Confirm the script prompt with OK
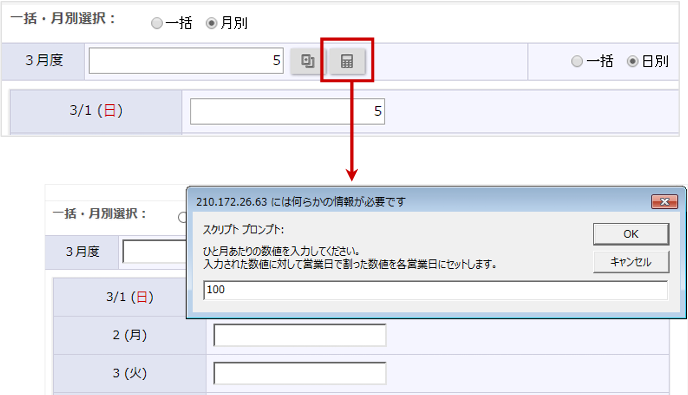Image resolution: width=688 pixels, height=395 pixels. click(631, 234)
